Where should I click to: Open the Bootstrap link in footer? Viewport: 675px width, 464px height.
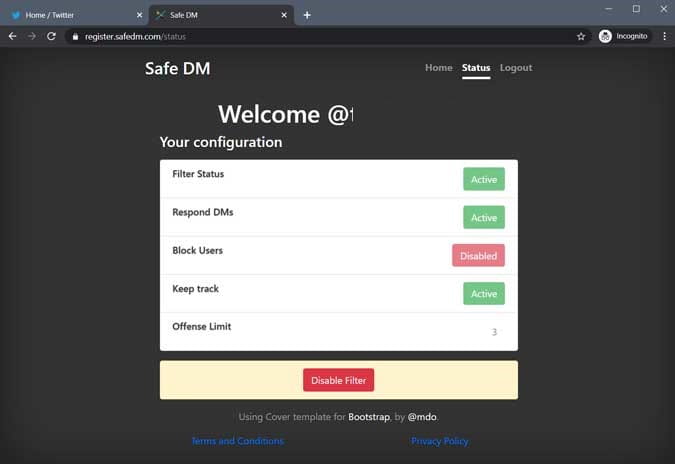point(369,417)
